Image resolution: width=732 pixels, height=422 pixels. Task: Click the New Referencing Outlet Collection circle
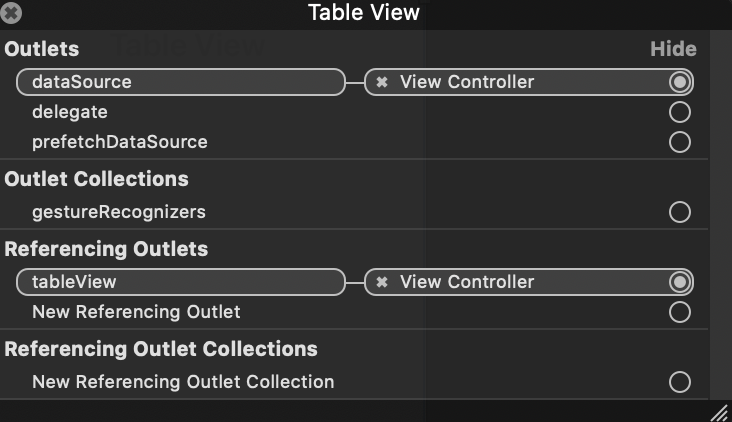pos(680,382)
